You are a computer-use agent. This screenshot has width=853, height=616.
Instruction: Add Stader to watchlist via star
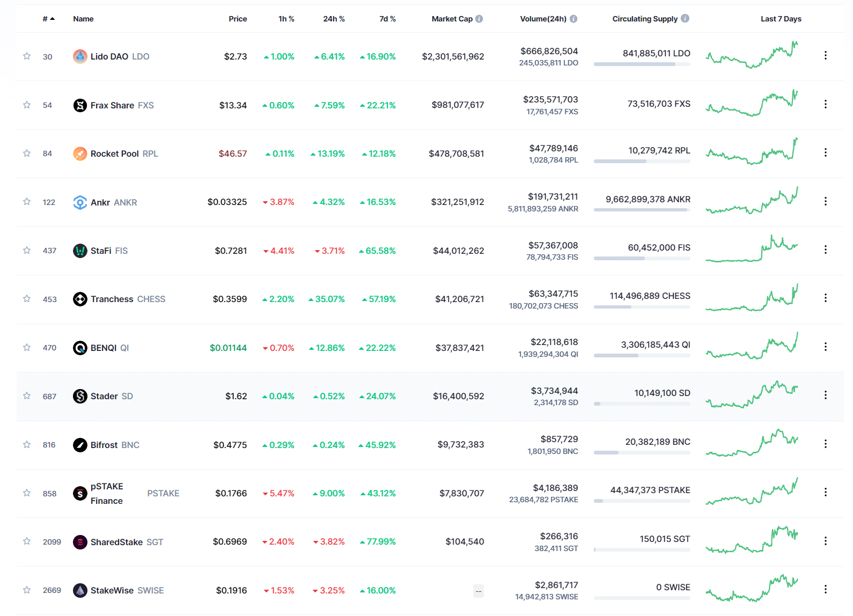[27, 395]
